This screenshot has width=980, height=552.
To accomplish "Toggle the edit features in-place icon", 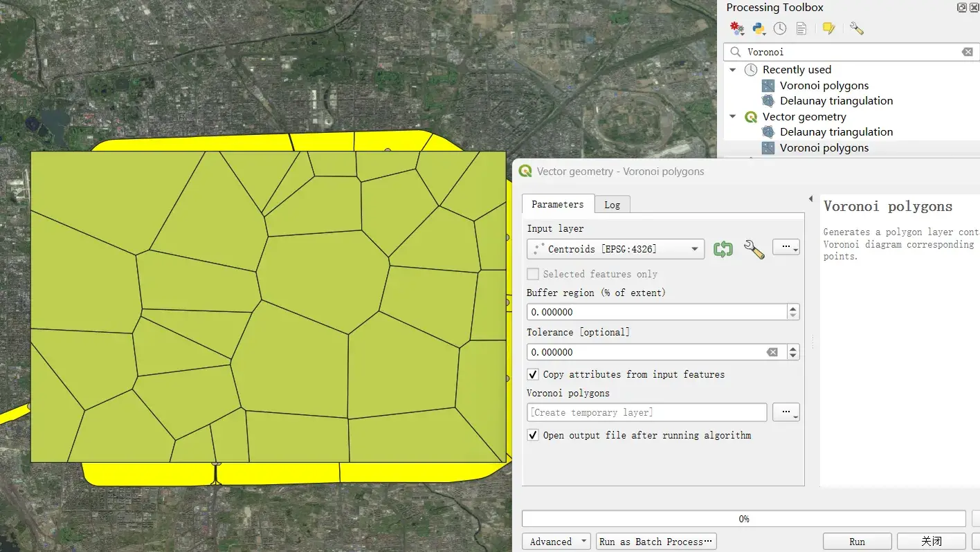I will coord(828,28).
